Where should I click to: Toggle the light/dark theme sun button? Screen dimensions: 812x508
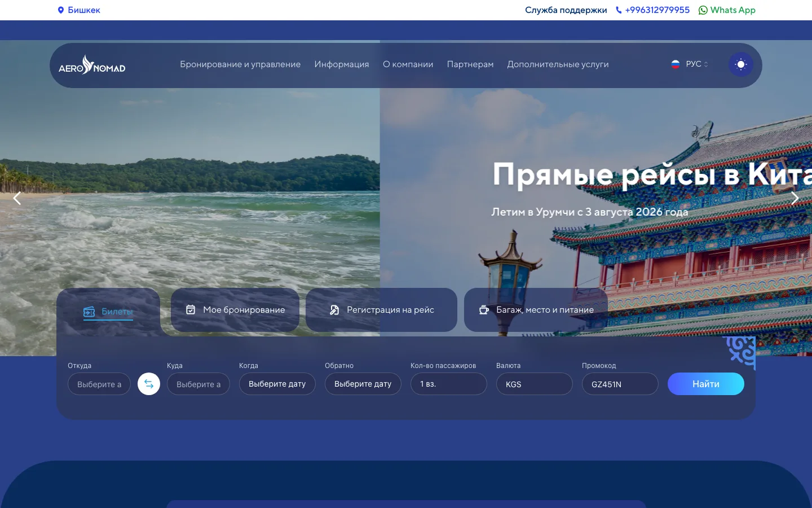tap(741, 64)
